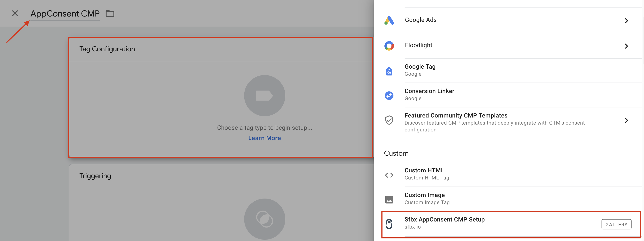Expand the Floodlight category chevron
Screen dimensions: 644x241
[x=626, y=46]
